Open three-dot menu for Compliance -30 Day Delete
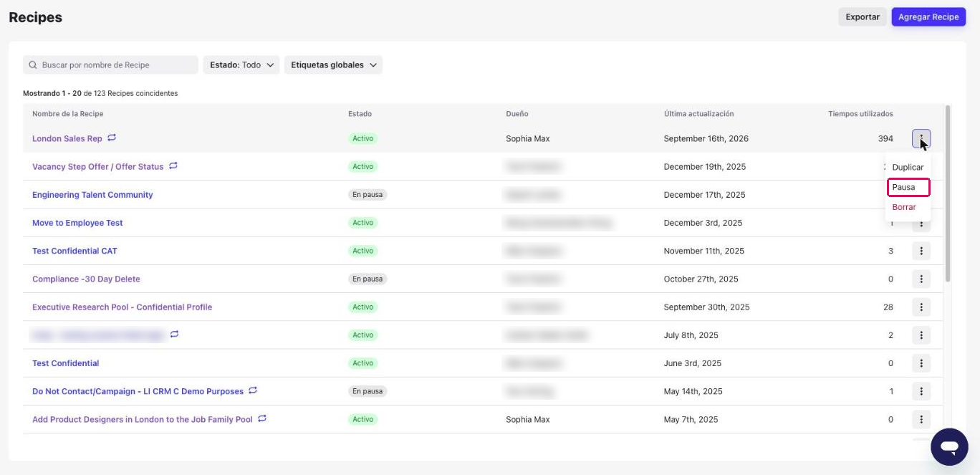 tap(921, 279)
